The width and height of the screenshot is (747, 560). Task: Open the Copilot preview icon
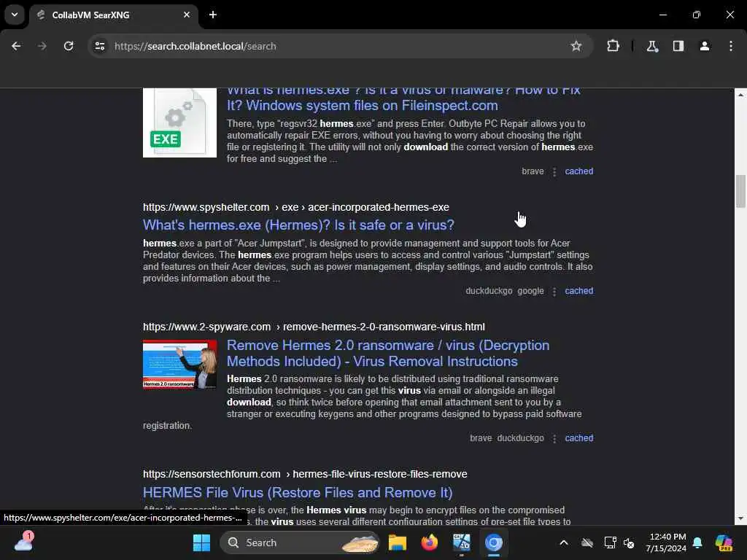(724, 542)
